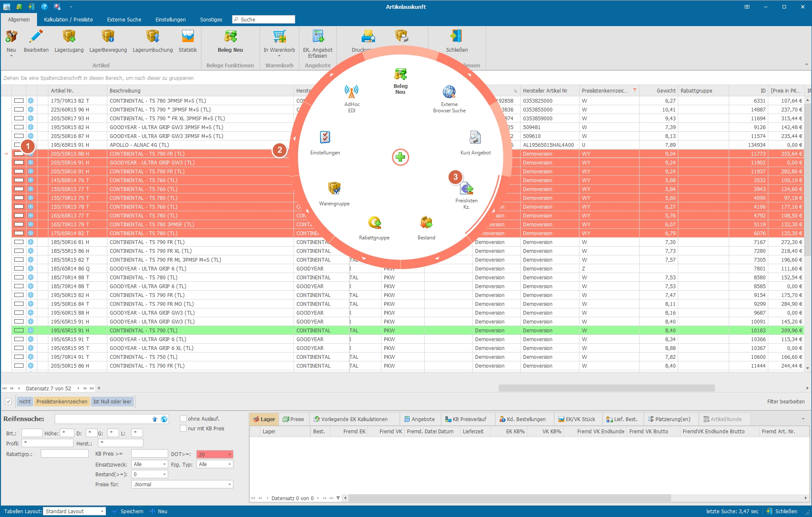Click the help question mark icon in title bar
Viewport: 812px width, 517px height.
tap(44, 7)
